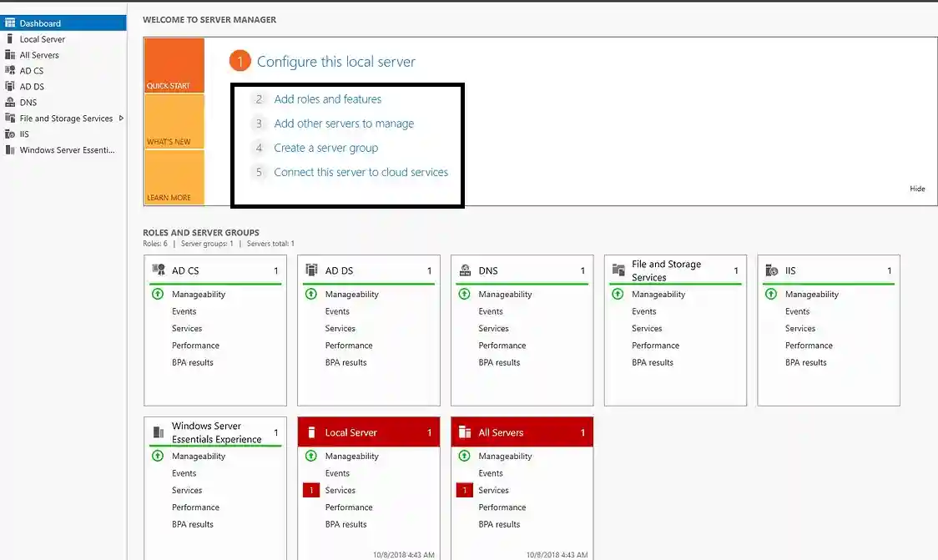Click green Manageability icon in All Servers tile
Screen dimensions: 938x560
point(464,456)
